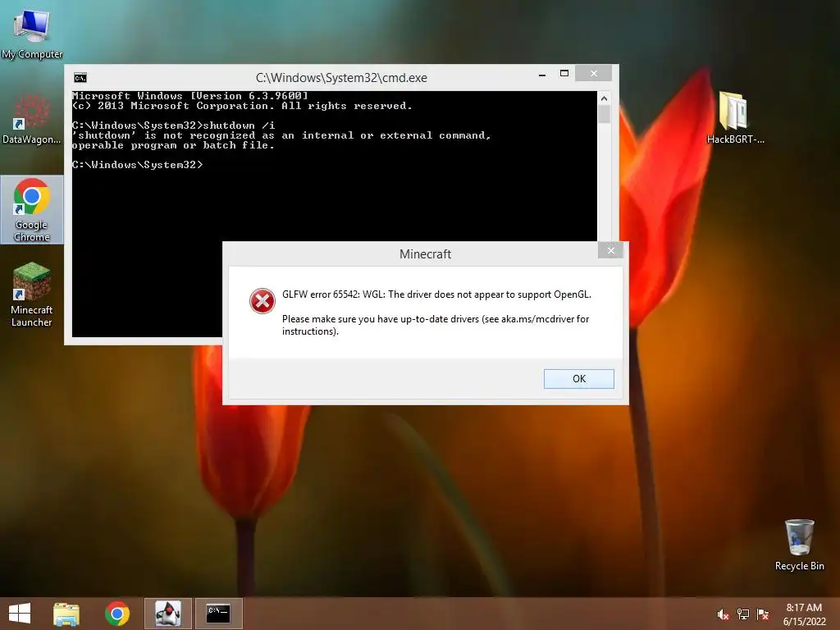Open File Explorer from the taskbar
Viewport: 840px width, 630px height.
click(x=66, y=614)
